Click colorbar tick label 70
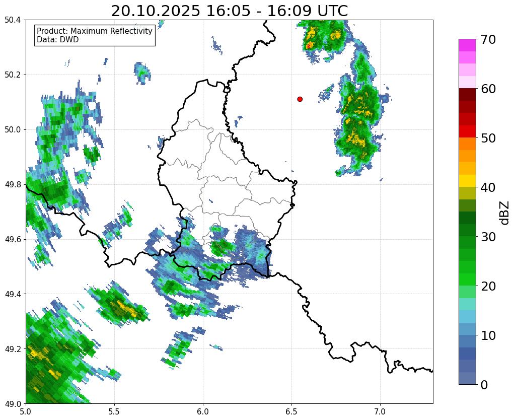The width and height of the screenshot is (515, 420). 488,39
